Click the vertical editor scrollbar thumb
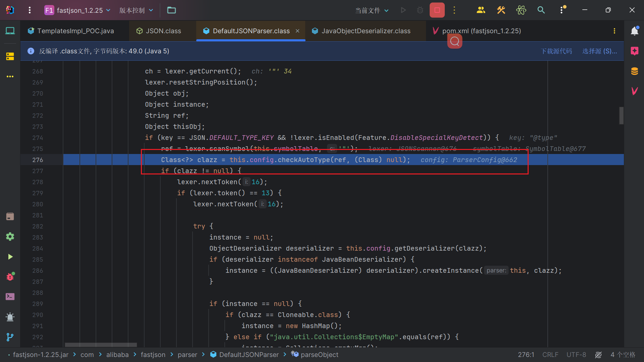 coord(621,115)
